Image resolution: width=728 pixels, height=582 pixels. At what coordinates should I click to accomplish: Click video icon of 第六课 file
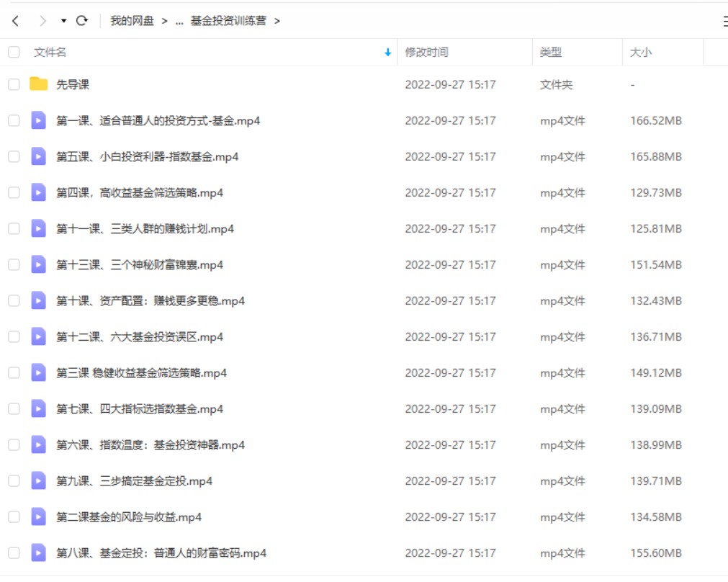click(39, 444)
